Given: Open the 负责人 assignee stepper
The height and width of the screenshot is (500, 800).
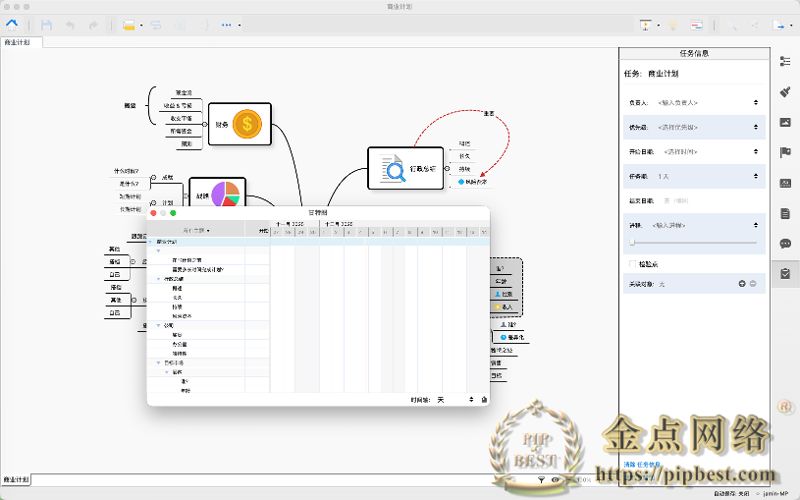Looking at the screenshot, I should point(756,103).
